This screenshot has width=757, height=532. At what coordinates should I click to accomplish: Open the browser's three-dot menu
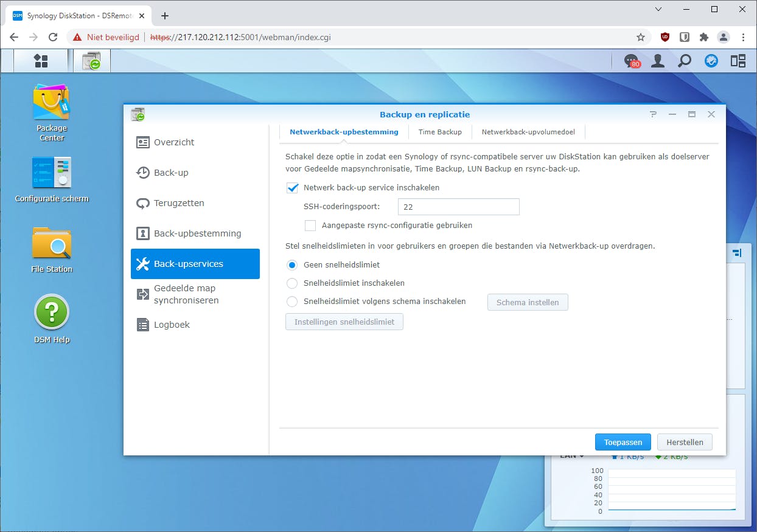743,37
